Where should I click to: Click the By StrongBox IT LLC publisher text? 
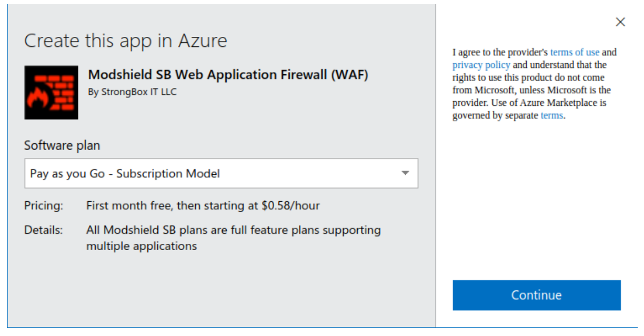tap(132, 92)
